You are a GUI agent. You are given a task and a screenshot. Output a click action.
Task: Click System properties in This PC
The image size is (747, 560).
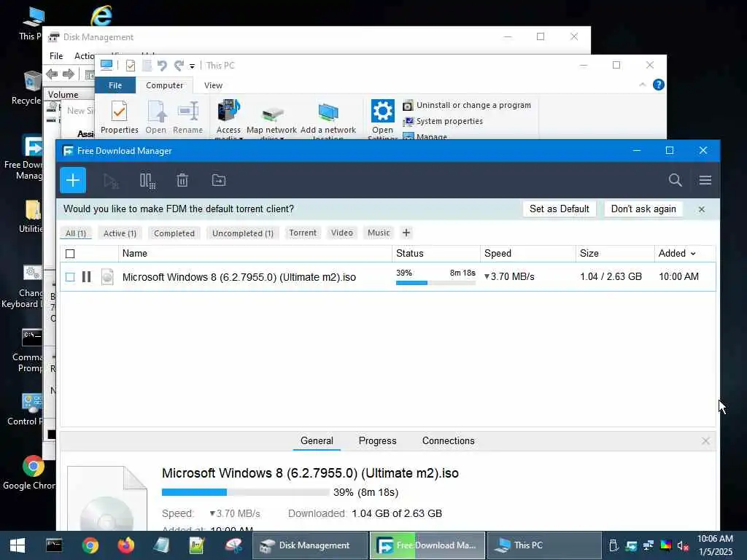443,122
